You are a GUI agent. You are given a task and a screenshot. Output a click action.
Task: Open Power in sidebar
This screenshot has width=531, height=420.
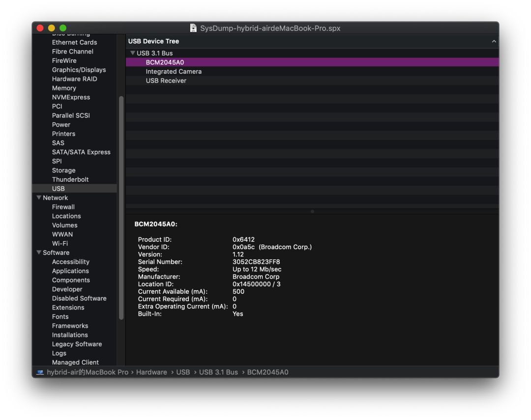pyautogui.click(x=61, y=125)
